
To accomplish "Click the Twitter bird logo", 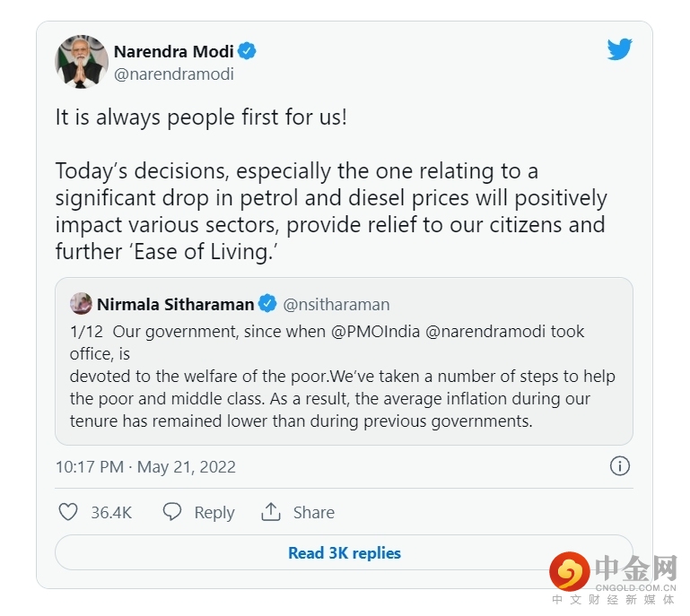I will point(619,49).
